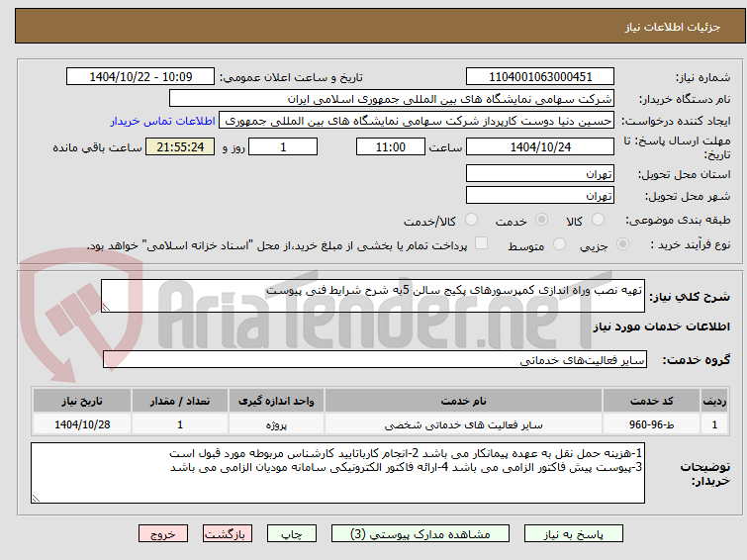Click the خروج exit button
The width and height of the screenshot is (747, 560).
[x=163, y=534]
